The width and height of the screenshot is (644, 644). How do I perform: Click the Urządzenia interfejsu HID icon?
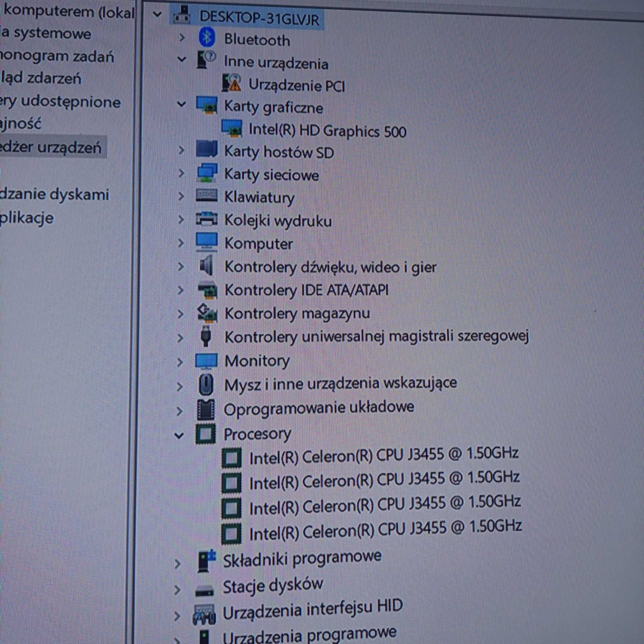coord(204,614)
